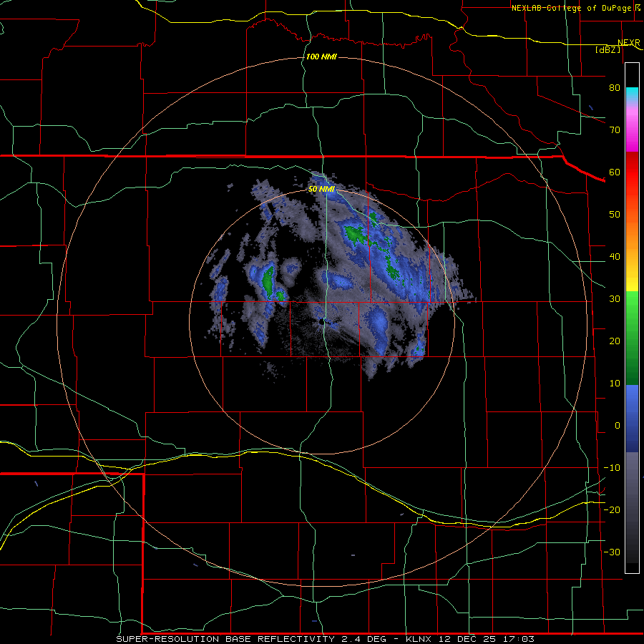Click the -20 dBZ scale value
Image resolution: width=644 pixels, height=644 pixels.
point(612,509)
